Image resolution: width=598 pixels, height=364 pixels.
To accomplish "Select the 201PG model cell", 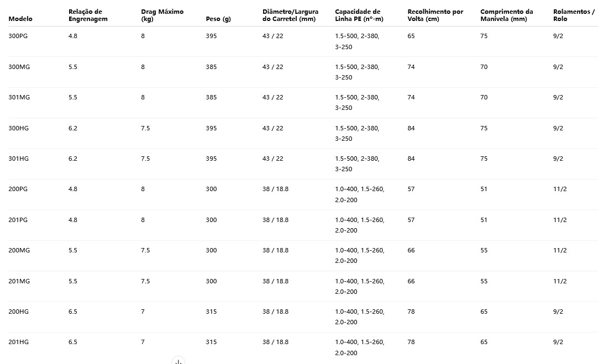I will pyautogui.click(x=18, y=220).
